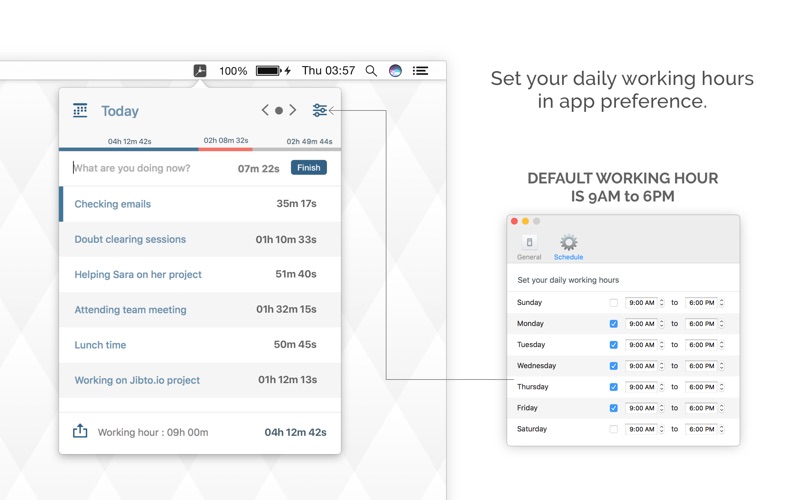Open the calendar view icon beside Today

click(x=80, y=110)
